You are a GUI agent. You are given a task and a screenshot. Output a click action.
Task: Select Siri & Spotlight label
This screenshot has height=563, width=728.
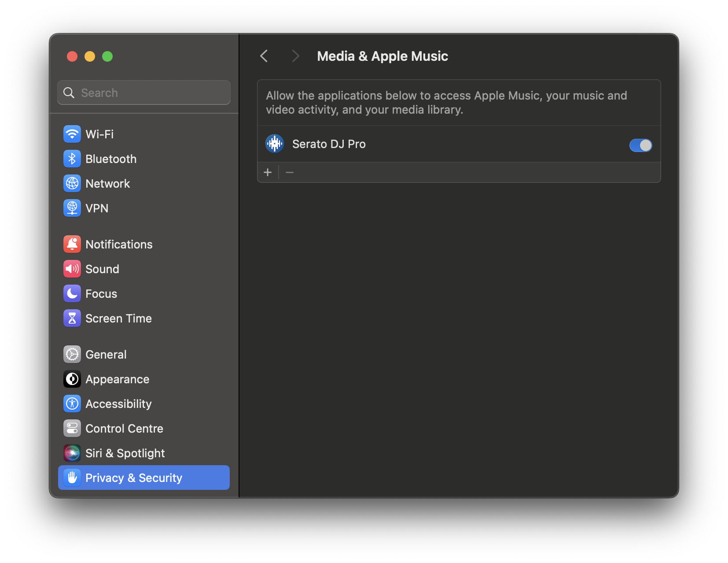point(125,453)
